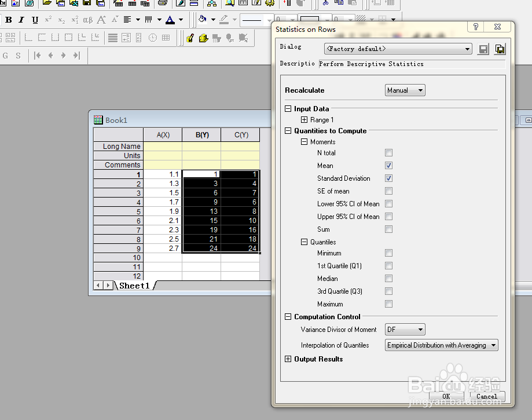Toggle bold text formatting

click(9, 20)
